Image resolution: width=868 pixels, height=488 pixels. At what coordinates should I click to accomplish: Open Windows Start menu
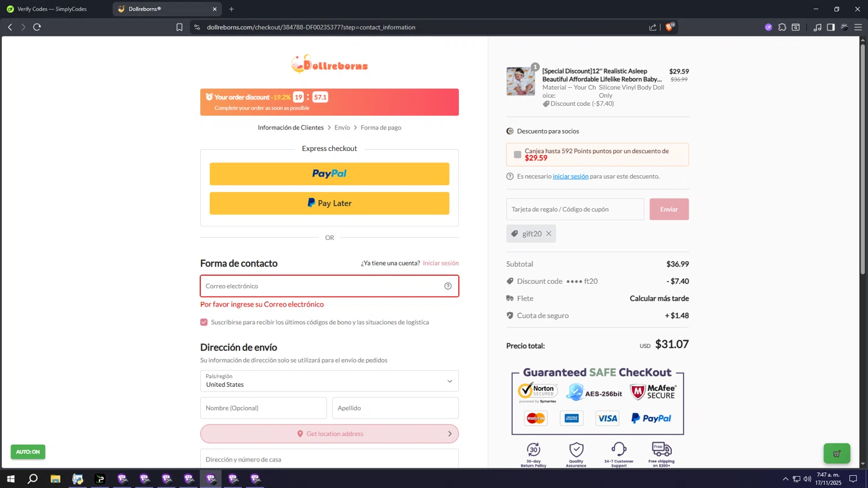[x=10, y=479]
